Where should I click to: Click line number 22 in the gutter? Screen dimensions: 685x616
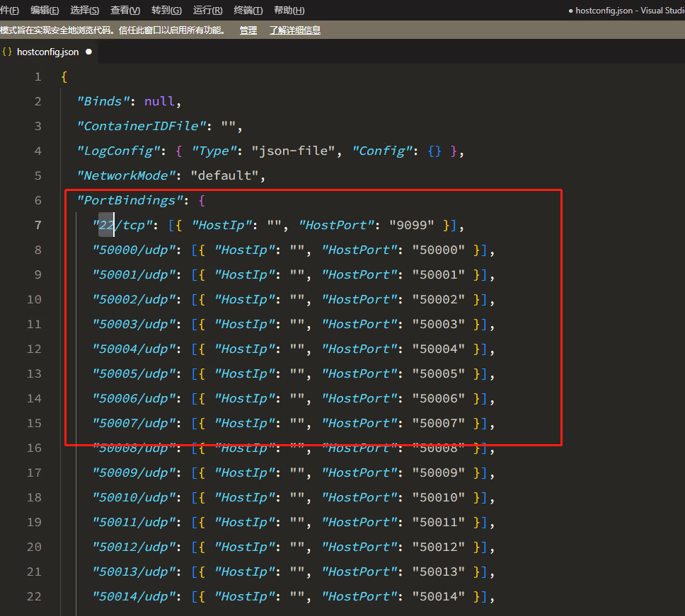tap(34, 596)
